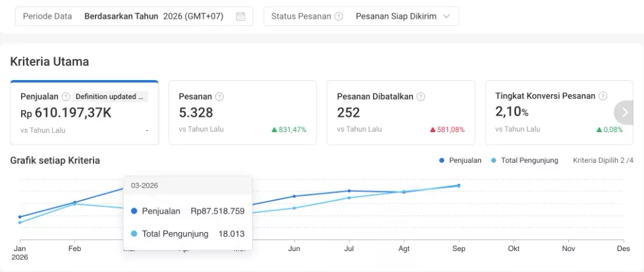Image resolution: width=644 pixels, height=272 pixels.
Task: Click the 5.328 orders value
Action: [x=196, y=113]
